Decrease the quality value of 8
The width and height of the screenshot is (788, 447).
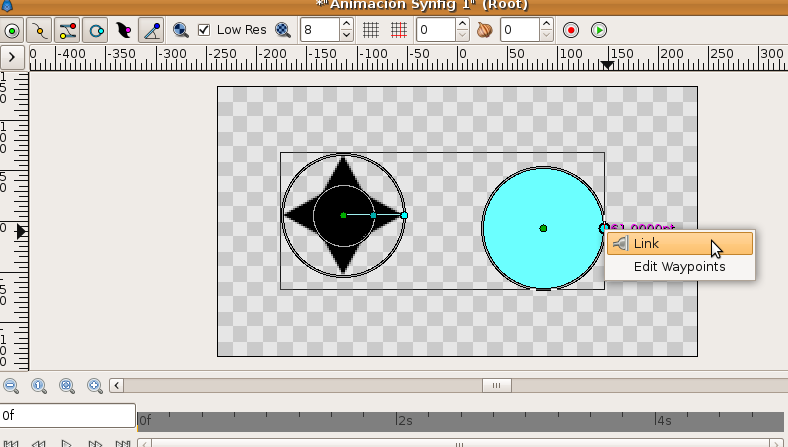[x=346, y=36]
